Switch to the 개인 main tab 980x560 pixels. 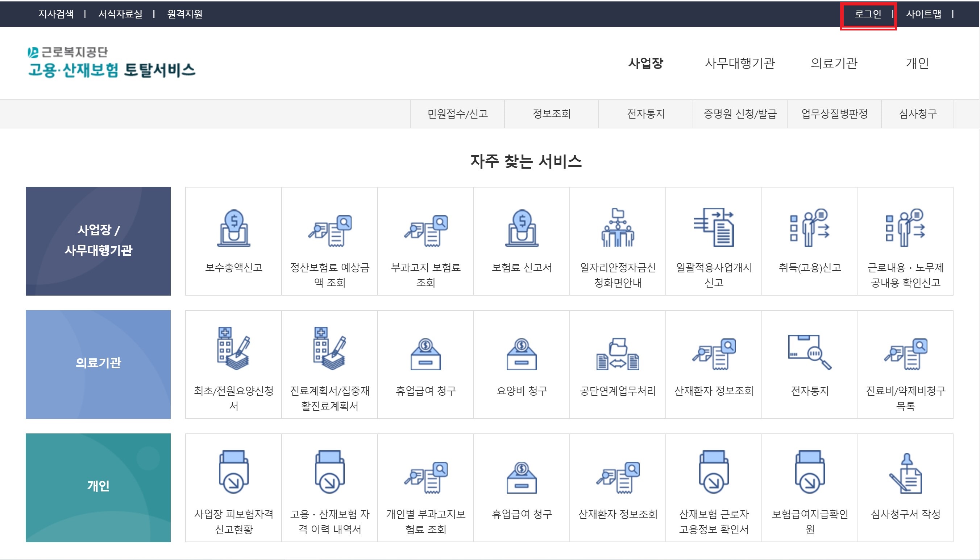pyautogui.click(x=917, y=63)
